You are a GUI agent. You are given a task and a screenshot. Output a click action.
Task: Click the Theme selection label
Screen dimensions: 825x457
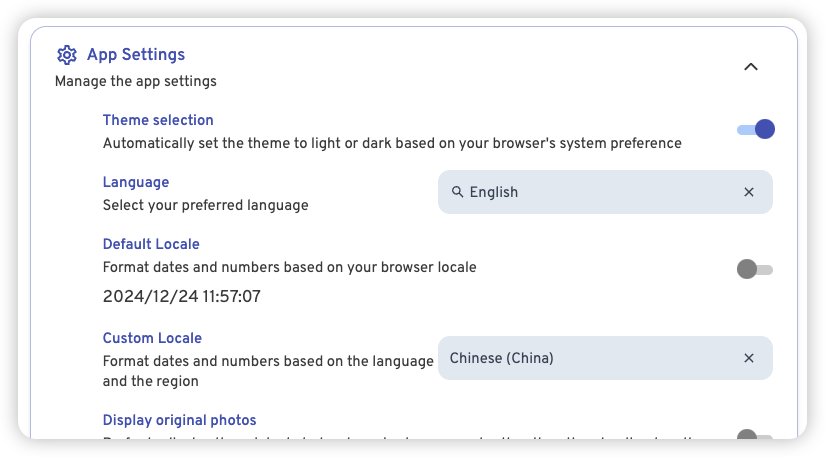pyautogui.click(x=158, y=120)
